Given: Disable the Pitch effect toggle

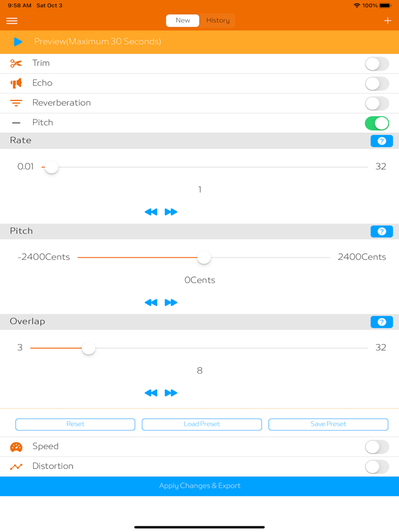Looking at the screenshot, I should click(x=377, y=122).
